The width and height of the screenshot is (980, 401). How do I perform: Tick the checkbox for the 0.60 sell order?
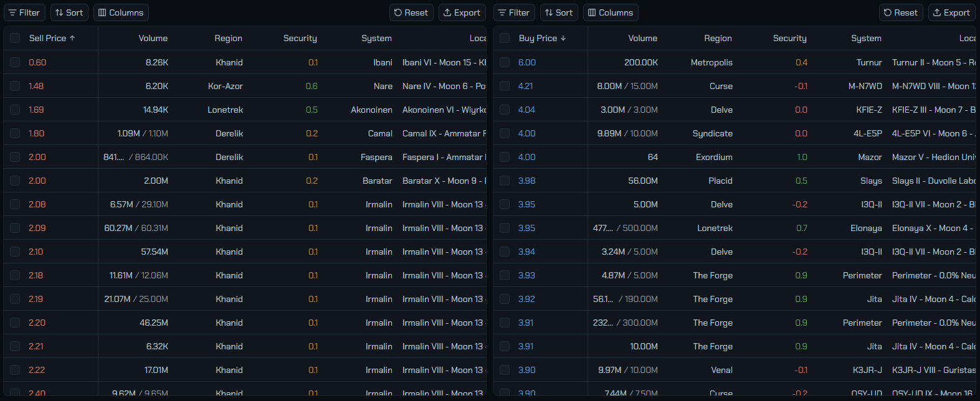[x=15, y=62]
